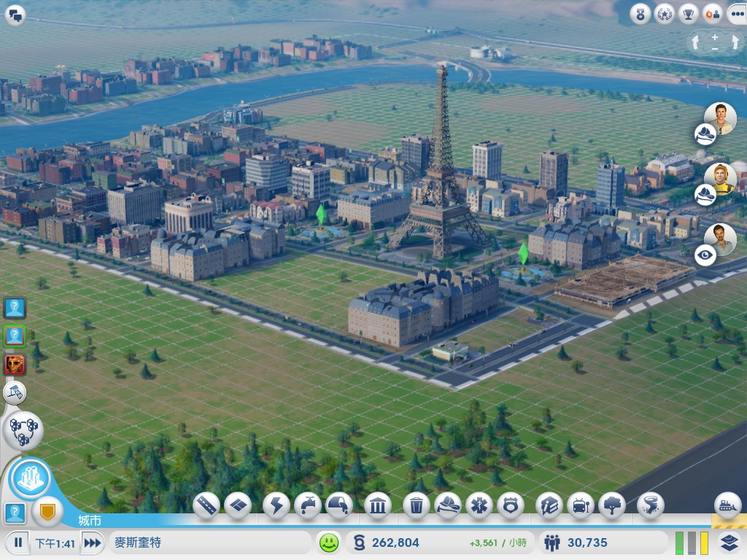Rotate the camera right arrow
747x560 pixels.
click(734, 43)
